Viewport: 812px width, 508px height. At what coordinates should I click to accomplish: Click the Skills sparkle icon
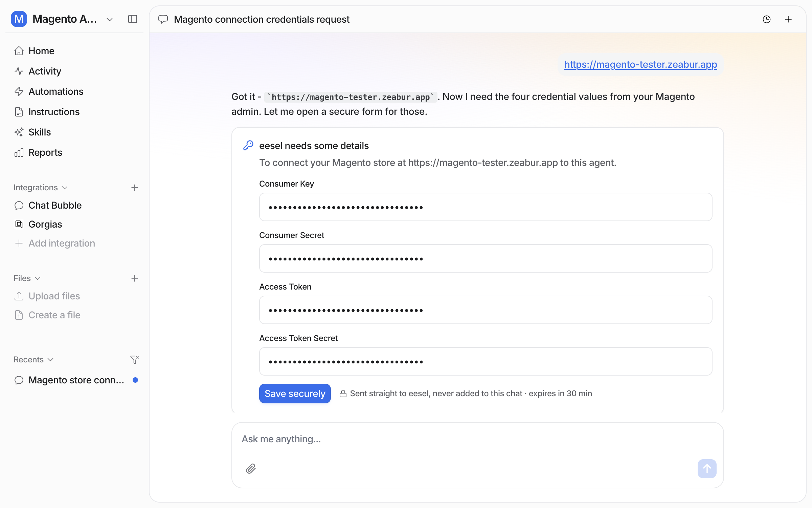click(x=19, y=132)
